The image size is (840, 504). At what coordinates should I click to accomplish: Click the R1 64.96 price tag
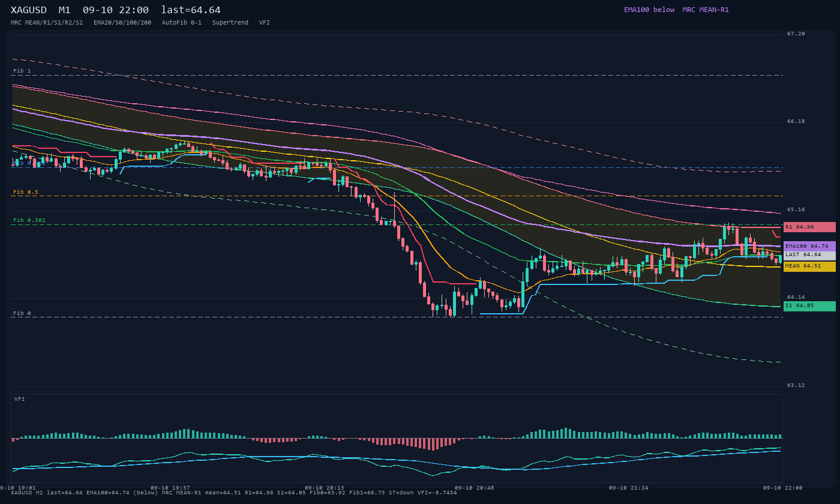click(809, 227)
